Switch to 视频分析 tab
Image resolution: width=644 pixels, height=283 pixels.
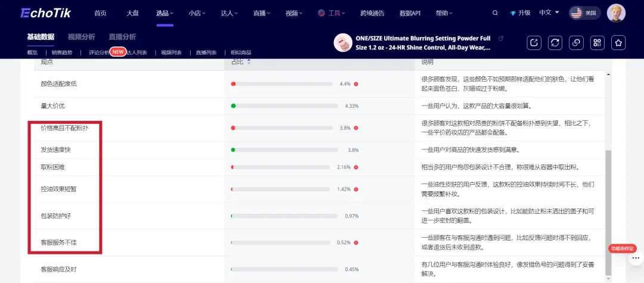pos(81,37)
